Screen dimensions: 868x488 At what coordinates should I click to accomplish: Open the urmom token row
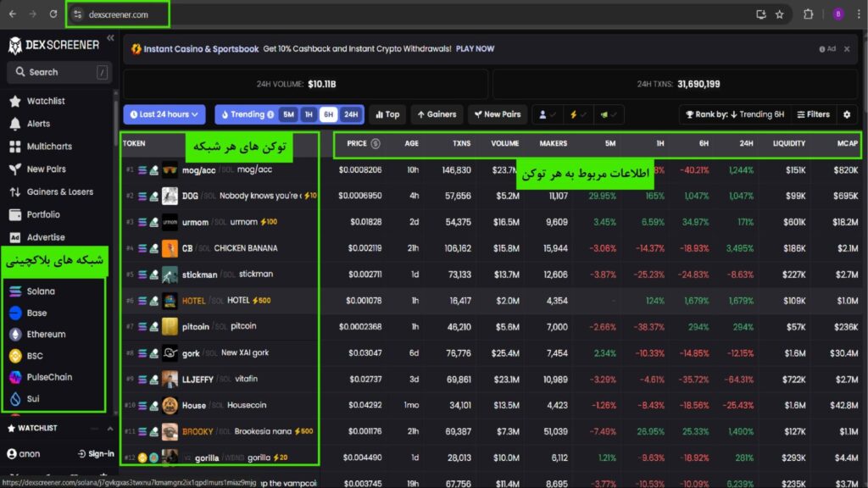(x=490, y=222)
